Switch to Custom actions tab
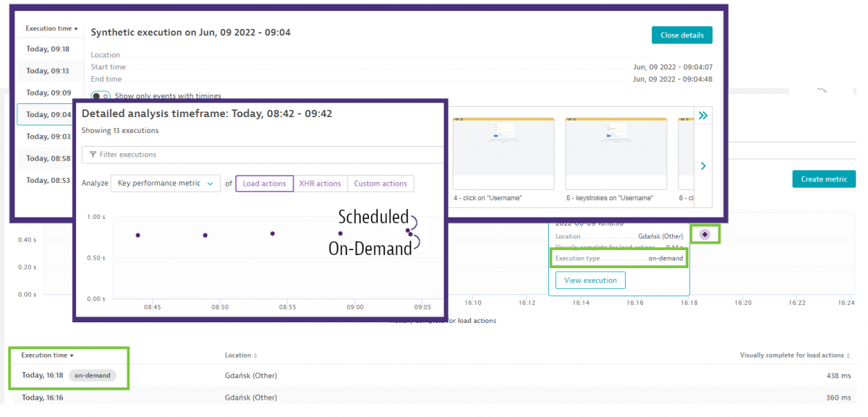Viewport: 868px width, 417px height. tap(380, 184)
